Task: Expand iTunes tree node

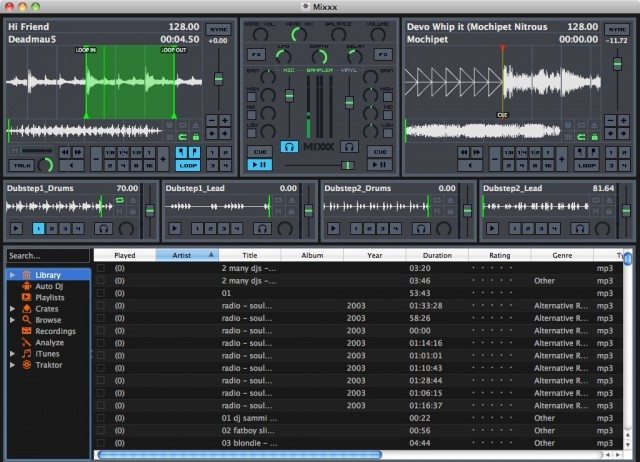Action: (x=13, y=353)
